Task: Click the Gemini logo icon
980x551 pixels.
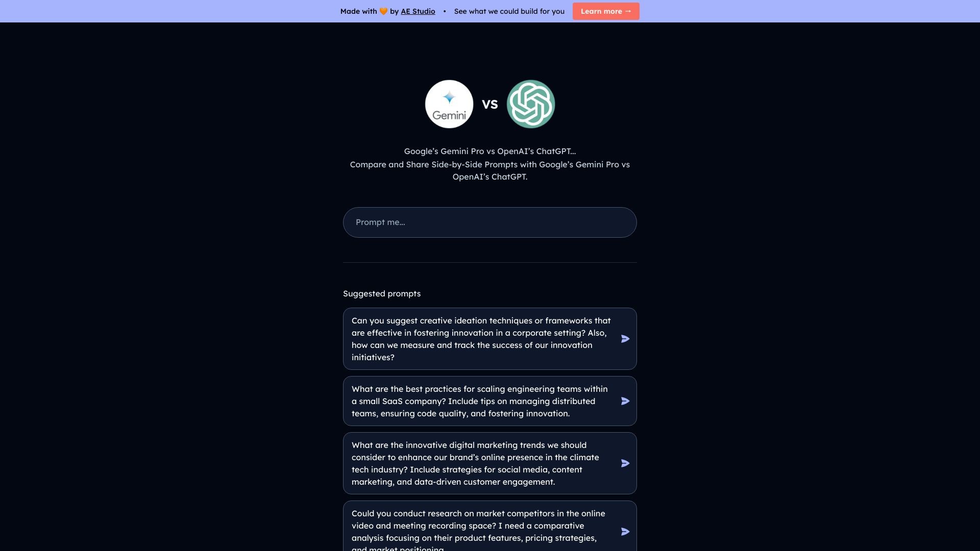Action: pyautogui.click(x=449, y=104)
